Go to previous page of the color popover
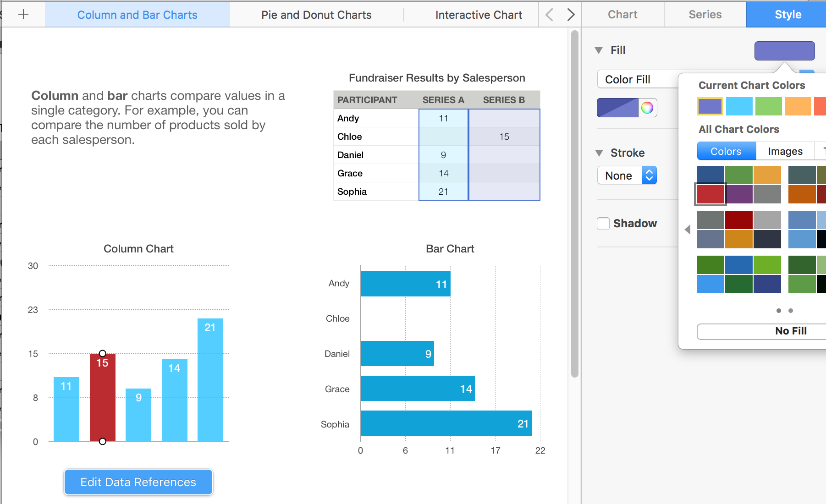 (x=688, y=230)
